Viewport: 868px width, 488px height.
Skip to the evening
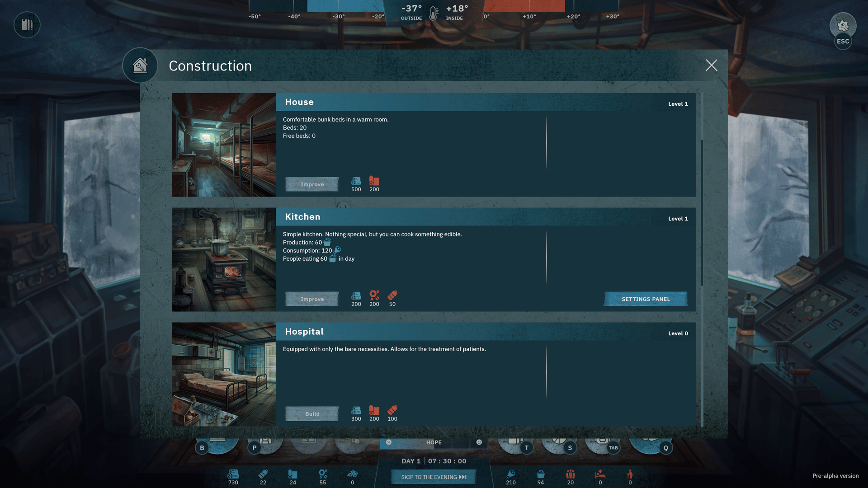pos(434,477)
